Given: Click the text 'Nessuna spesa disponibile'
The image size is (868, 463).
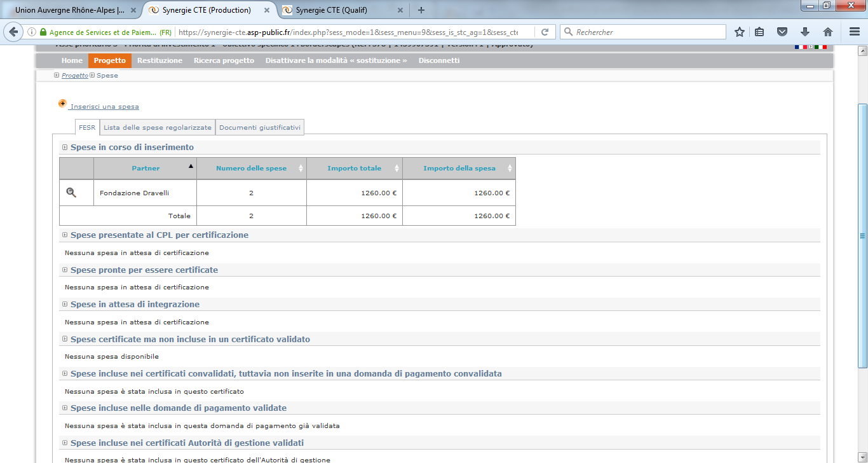Looking at the screenshot, I should [112, 356].
